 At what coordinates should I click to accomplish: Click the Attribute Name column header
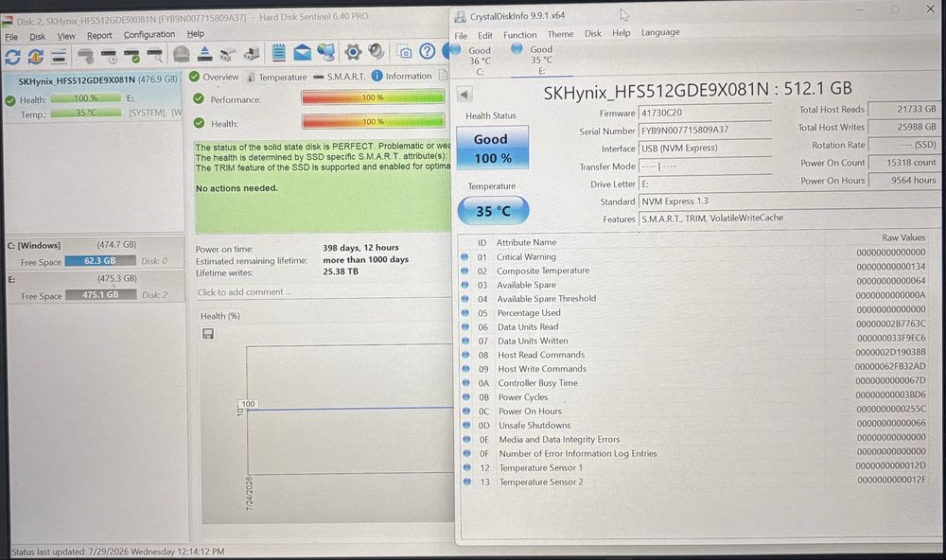[526, 242]
